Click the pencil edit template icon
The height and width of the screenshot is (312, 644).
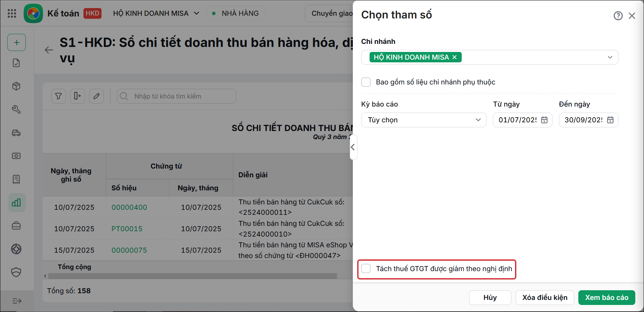pyautogui.click(x=96, y=96)
